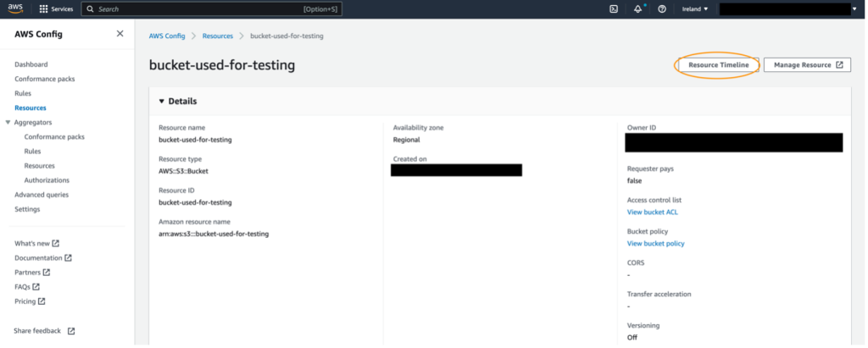Open View bucket ACL link
The height and width of the screenshot is (348, 868).
point(652,212)
